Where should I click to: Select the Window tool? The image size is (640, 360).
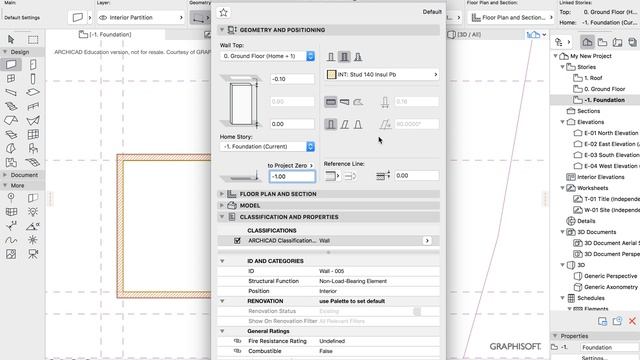(11, 78)
